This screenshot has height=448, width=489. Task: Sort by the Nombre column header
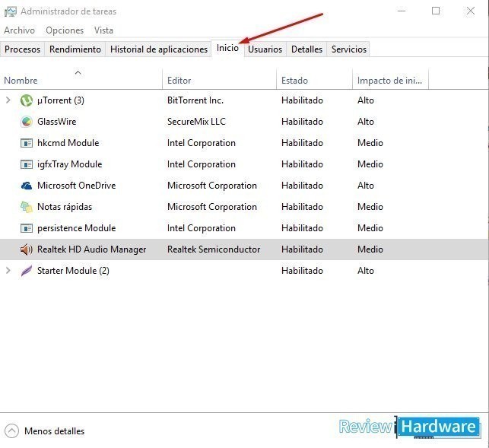[81, 80]
